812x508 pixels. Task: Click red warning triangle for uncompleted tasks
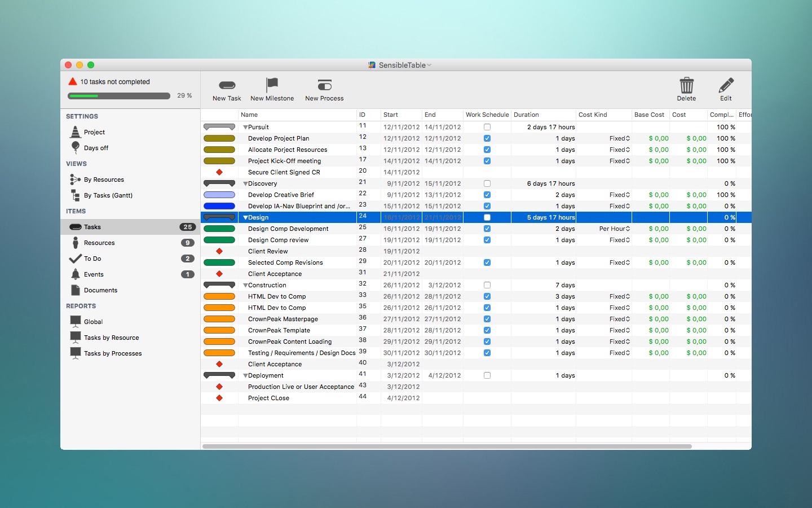[73, 82]
